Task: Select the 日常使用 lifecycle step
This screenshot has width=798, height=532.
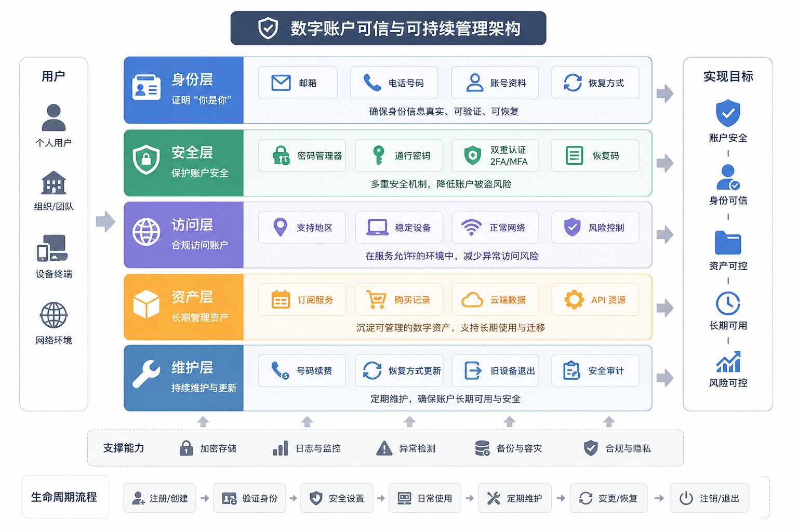Action: 425,498
